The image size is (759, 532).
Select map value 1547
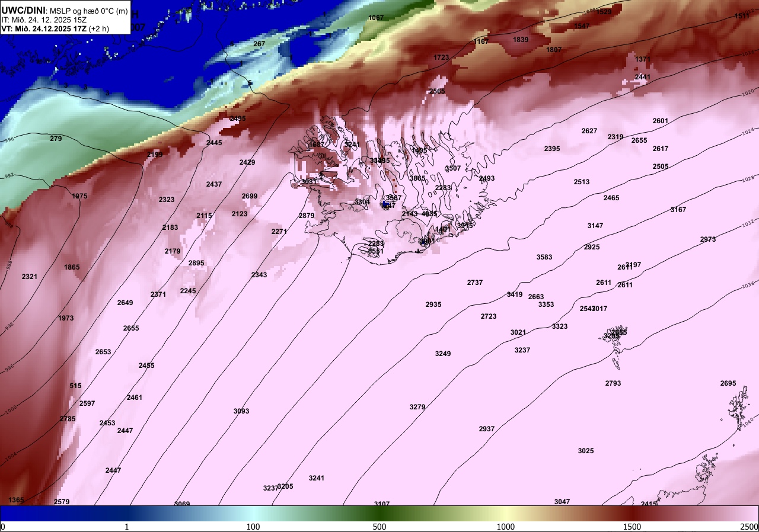click(x=582, y=26)
